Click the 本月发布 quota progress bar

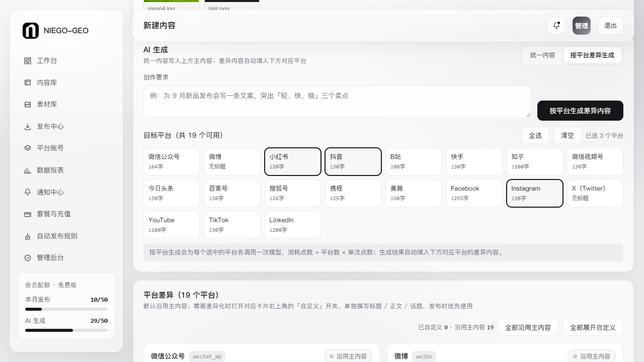66,309
